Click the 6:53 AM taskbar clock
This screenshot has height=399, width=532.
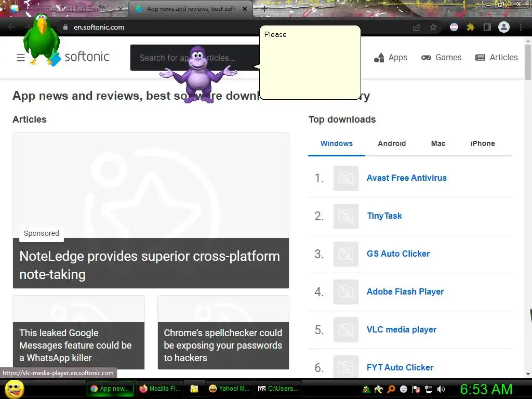(486, 390)
